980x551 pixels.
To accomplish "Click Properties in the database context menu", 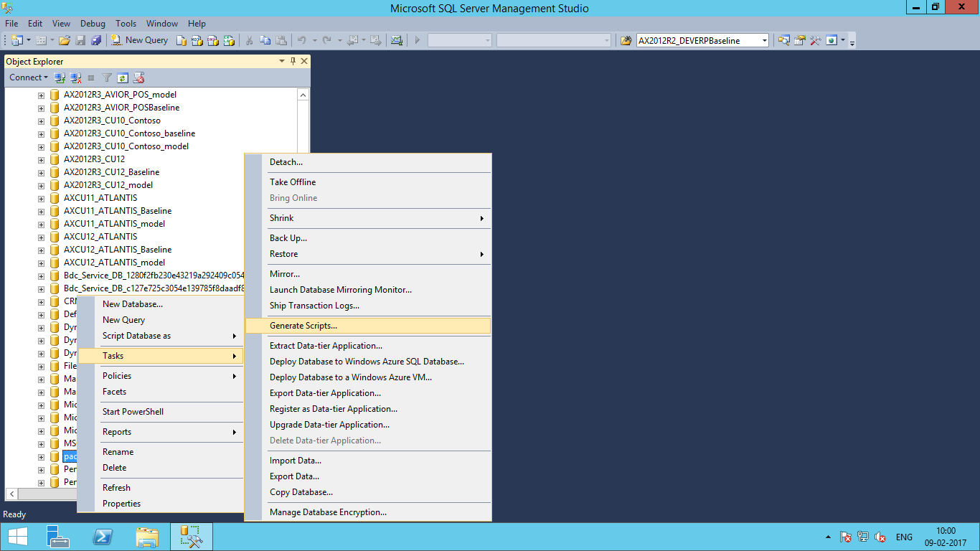I will click(x=121, y=504).
